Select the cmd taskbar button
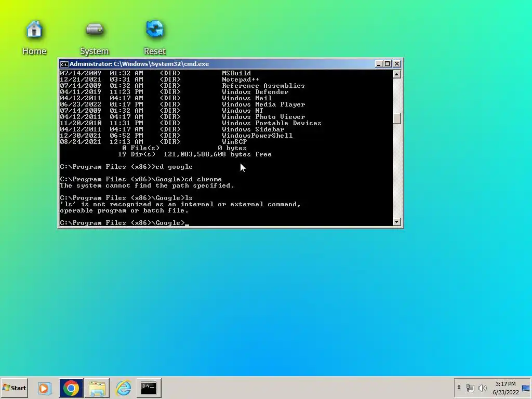The height and width of the screenshot is (399, 532). [149, 388]
